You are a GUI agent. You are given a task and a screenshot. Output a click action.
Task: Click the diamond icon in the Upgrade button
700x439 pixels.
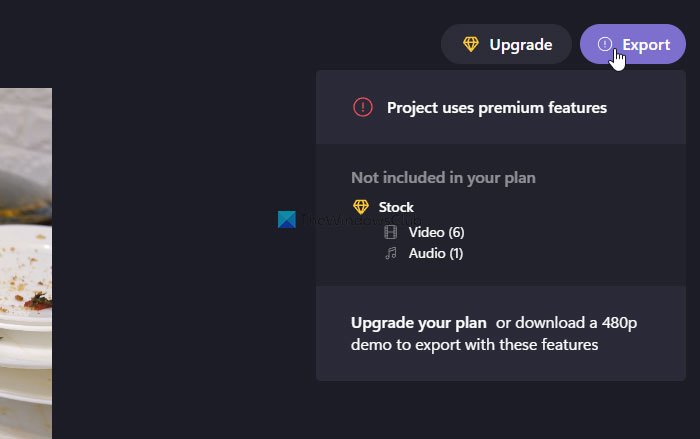471,44
